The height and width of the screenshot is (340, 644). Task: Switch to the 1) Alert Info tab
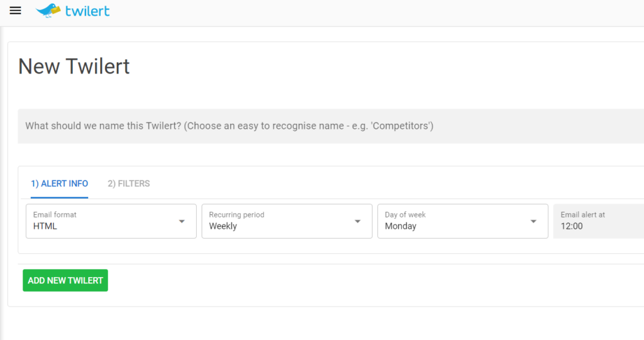coord(60,184)
